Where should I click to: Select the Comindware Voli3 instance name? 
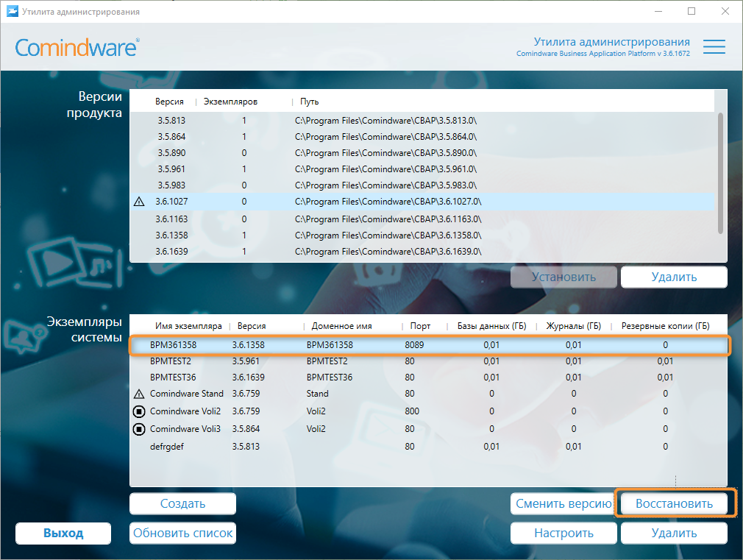185,429
